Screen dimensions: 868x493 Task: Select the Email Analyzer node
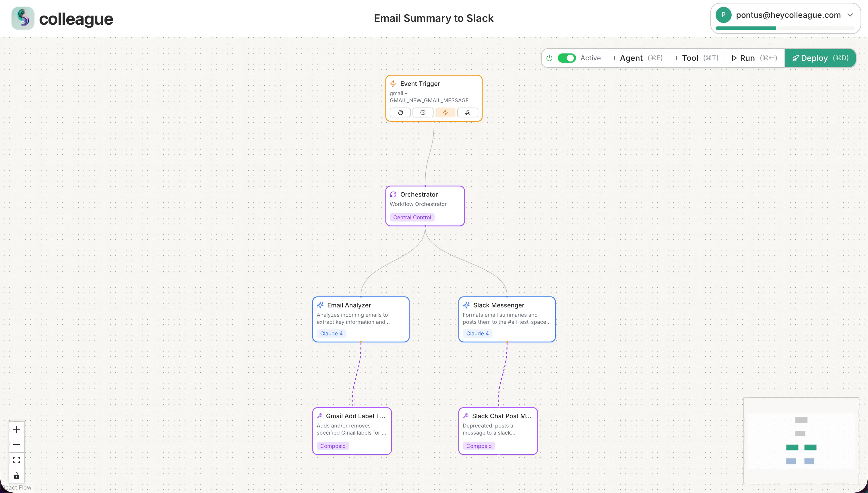tap(361, 319)
